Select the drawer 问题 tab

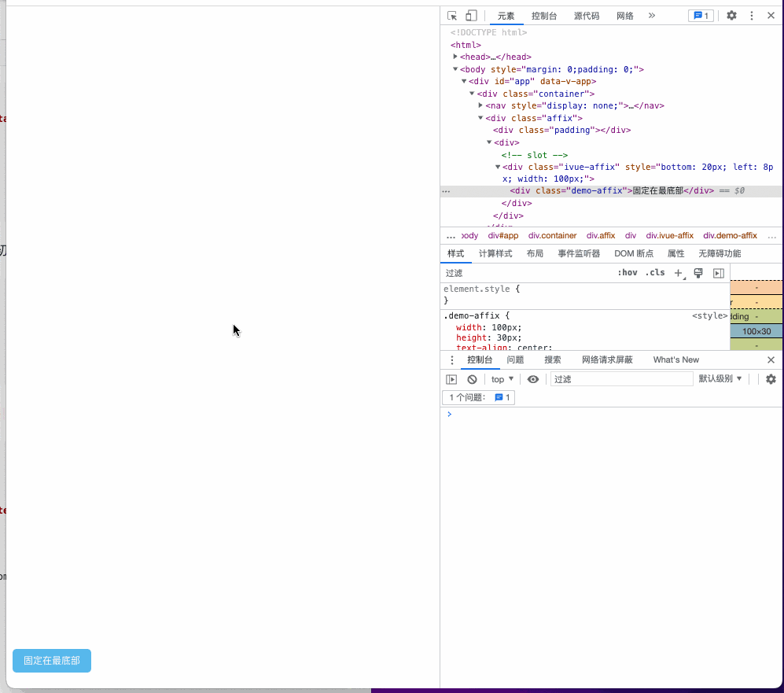[x=515, y=360]
